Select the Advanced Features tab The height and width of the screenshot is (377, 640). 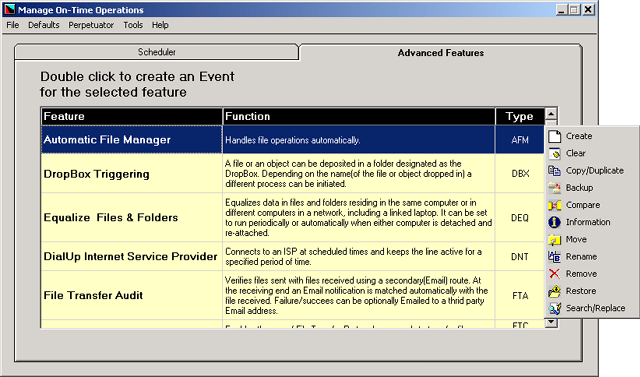(x=440, y=53)
